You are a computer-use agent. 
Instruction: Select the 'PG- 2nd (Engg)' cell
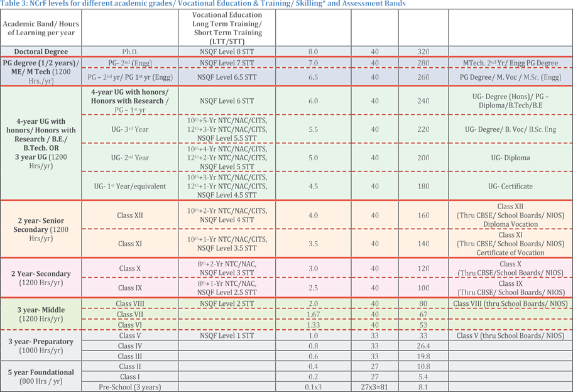tap(129, 63)
